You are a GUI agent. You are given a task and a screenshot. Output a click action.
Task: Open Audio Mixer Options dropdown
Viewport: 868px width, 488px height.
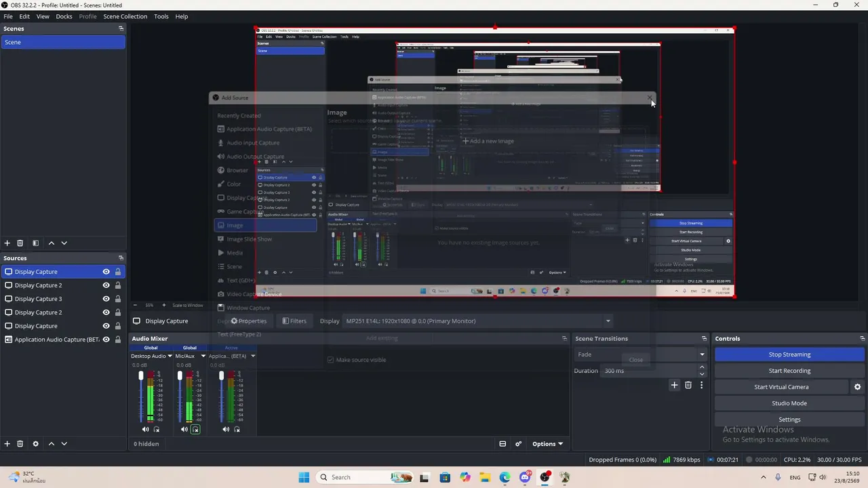(547, 444)
